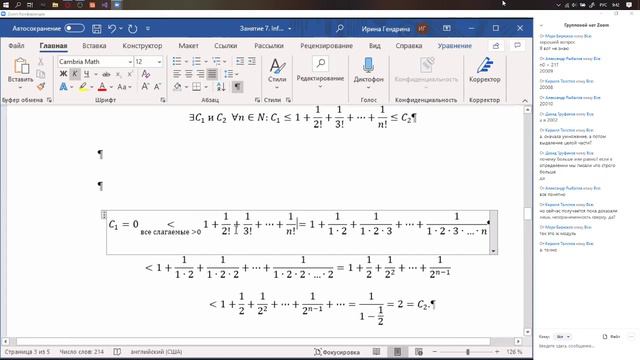The image size is (640, 360).
Task: Open the font size 12 dropdown
Action: point(159,62)
